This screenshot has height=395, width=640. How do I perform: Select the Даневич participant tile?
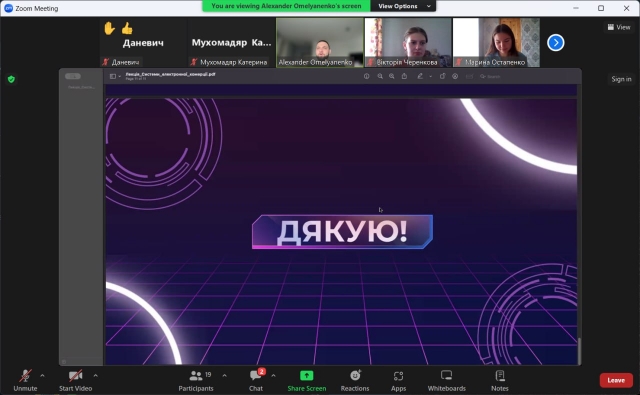tap(143, 42)
